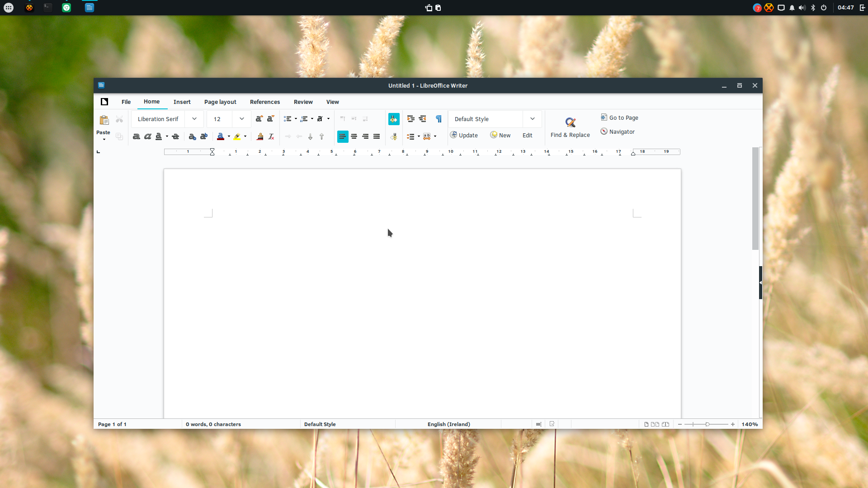
Task: Click the terminal icon in top panel
Action: tap(47, 7)
